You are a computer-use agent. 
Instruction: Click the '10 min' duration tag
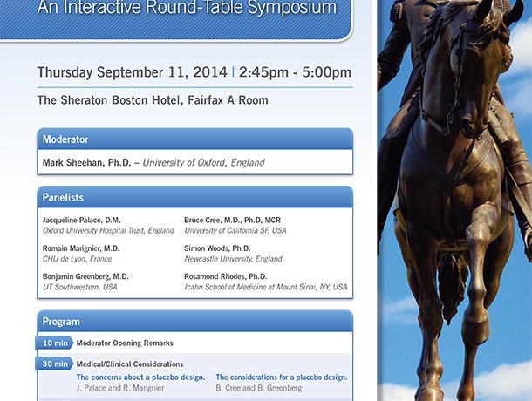54,343
